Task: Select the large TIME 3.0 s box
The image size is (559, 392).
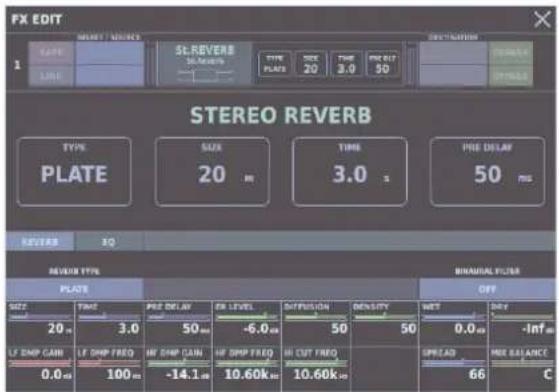Action: 350,172
